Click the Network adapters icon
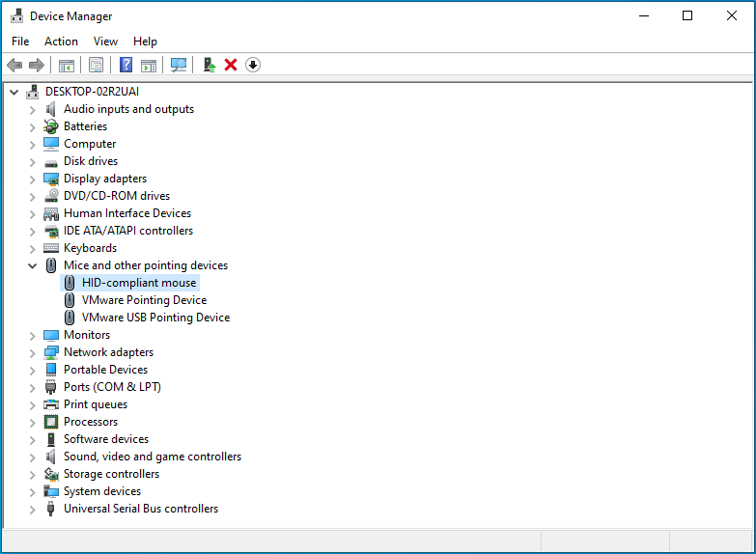 (50, 352)
